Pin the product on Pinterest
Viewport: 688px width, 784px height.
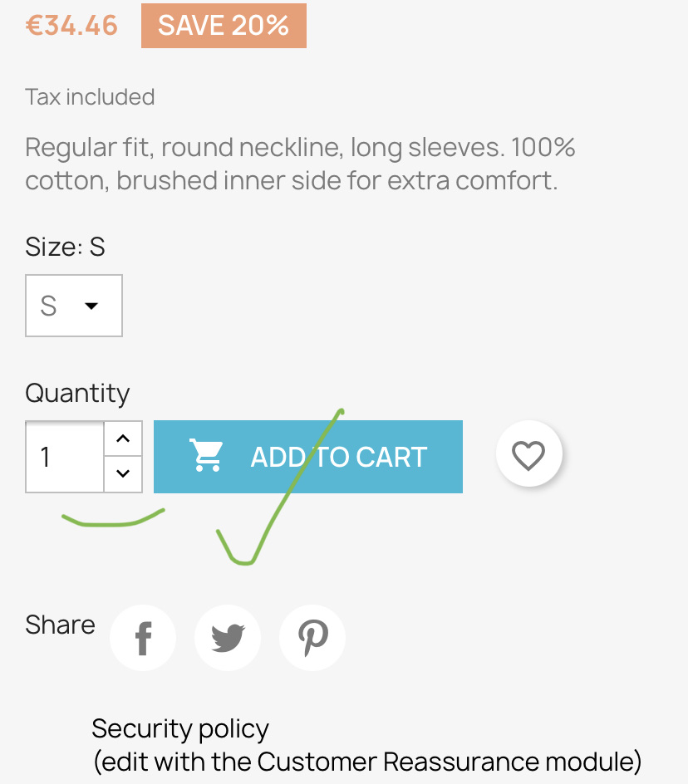(312, 637)
